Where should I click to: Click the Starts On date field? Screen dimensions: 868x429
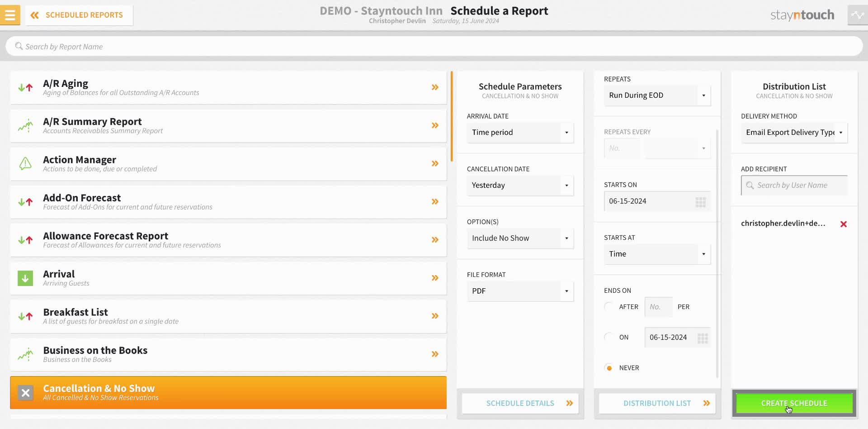(657, 201)
